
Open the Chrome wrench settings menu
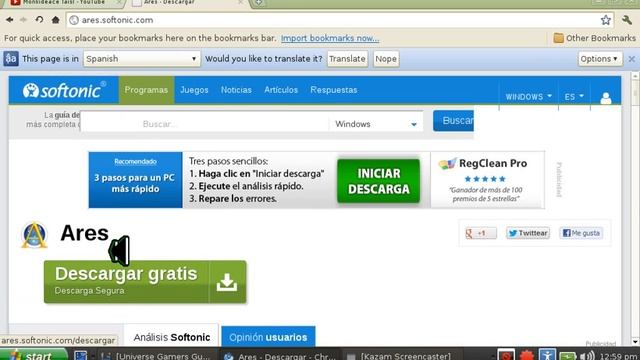coord(627,20)
